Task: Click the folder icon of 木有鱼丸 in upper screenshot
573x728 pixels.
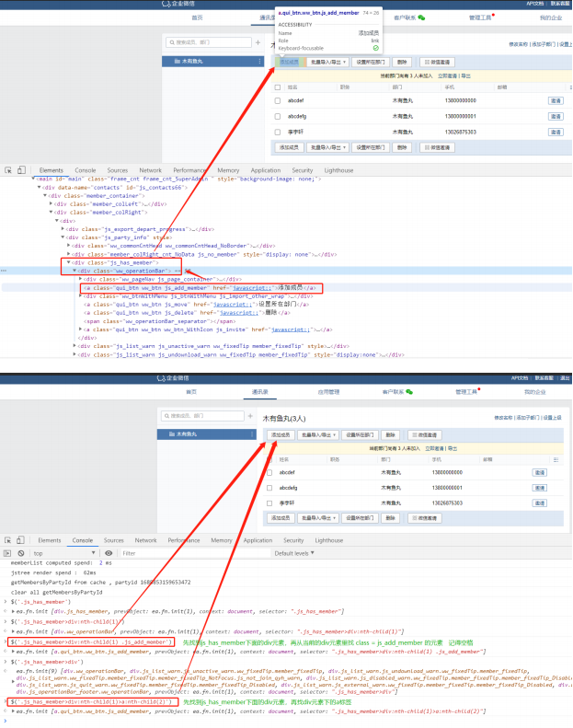Action: click(177, 62)
